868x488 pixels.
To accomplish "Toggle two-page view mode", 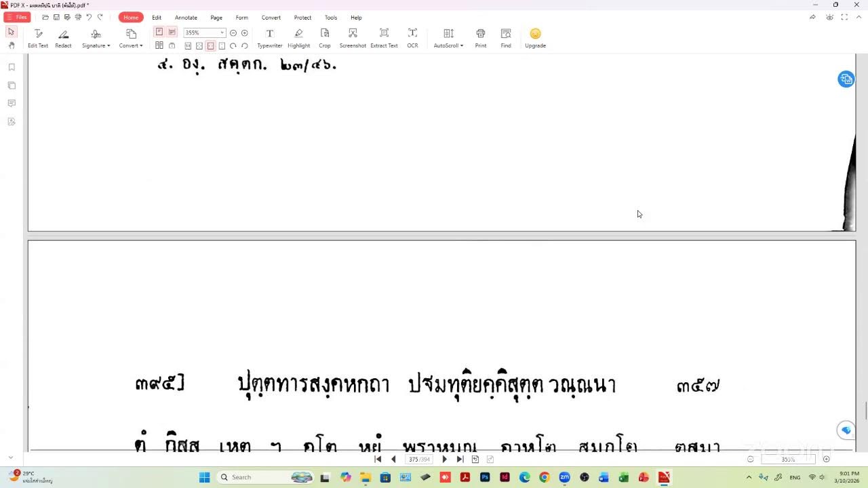I will pos(159,45).
